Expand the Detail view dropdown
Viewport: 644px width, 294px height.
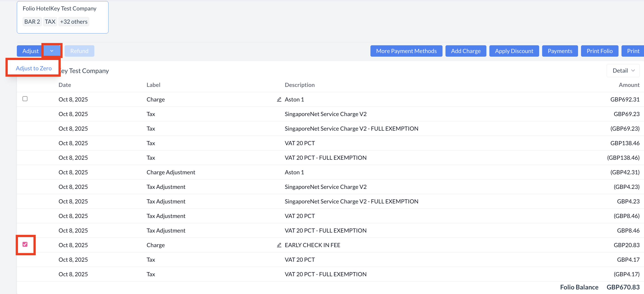point(623,71)
